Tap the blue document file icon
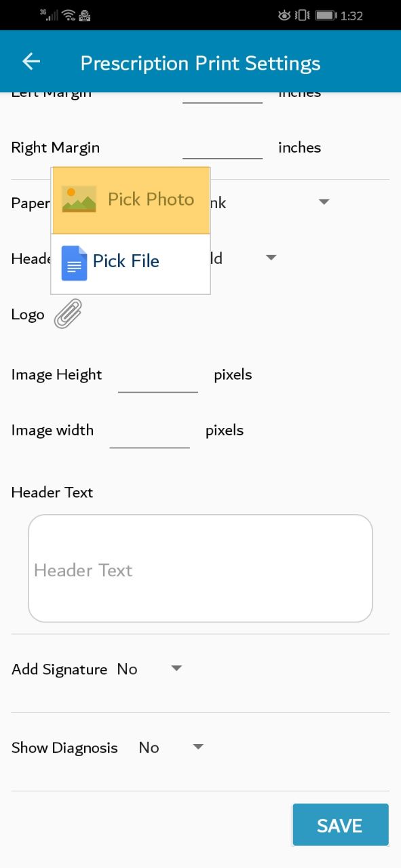Viewport: 401px width, 868px height. (x=74, y=263)
